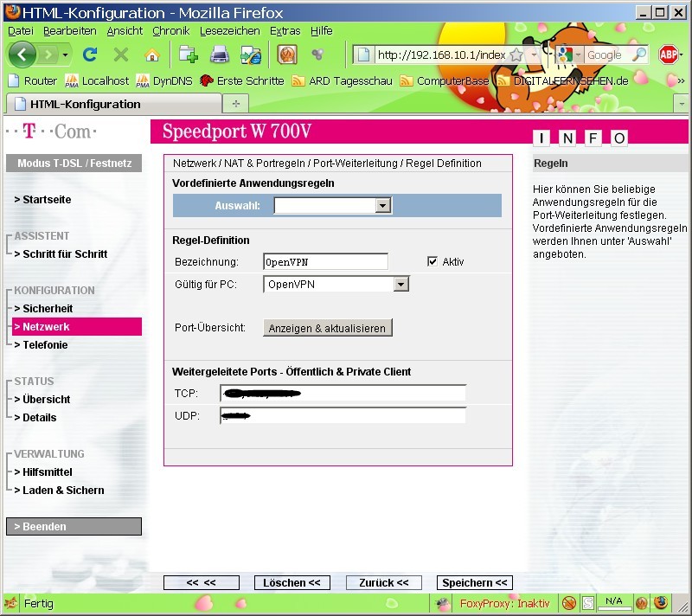The height and width of the screenshot is (616, 692).
Task: Click the IE view toolbar icon
Action: click(x=251, y=55)
